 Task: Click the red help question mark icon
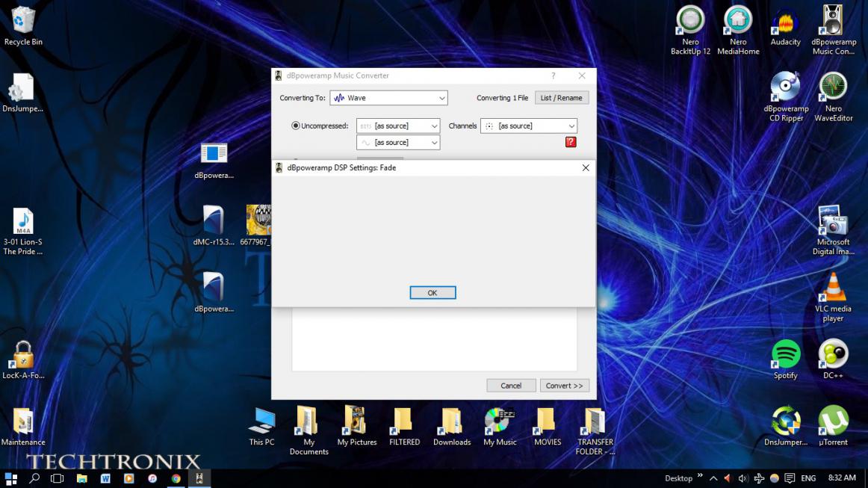[571, 142]
